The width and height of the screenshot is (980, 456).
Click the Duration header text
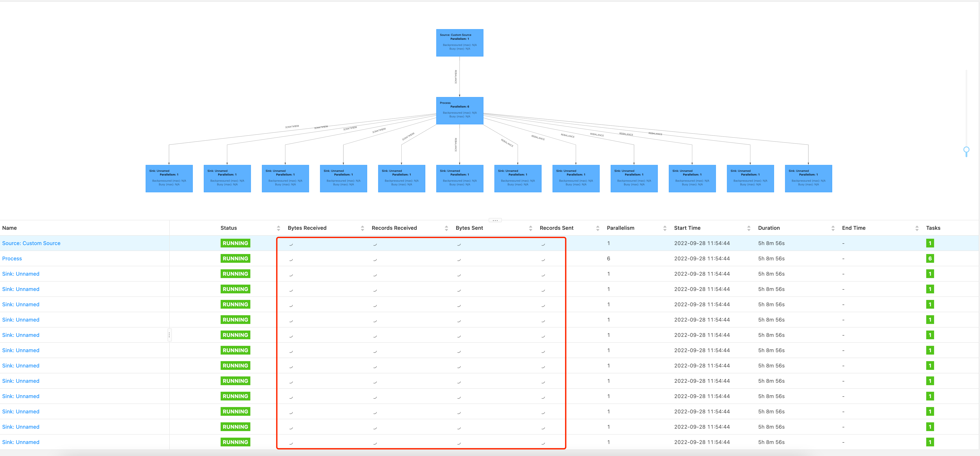[769, 228]
